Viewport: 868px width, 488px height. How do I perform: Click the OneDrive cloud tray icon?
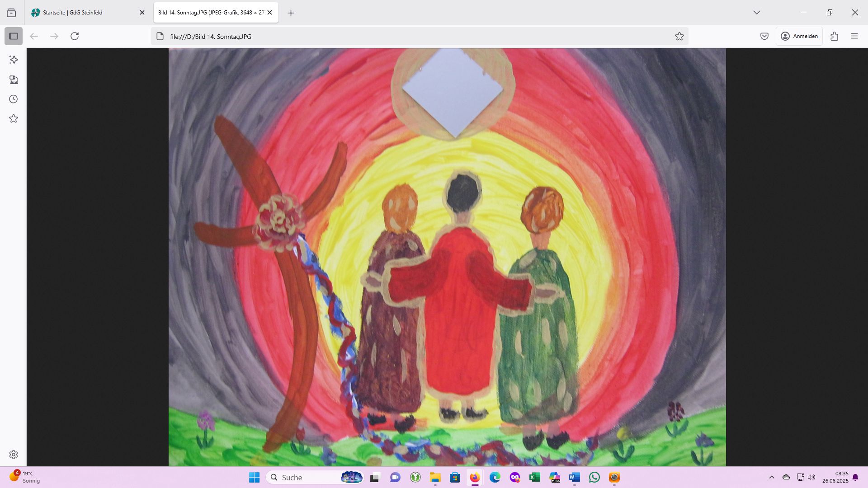click(x=786, y=477)
